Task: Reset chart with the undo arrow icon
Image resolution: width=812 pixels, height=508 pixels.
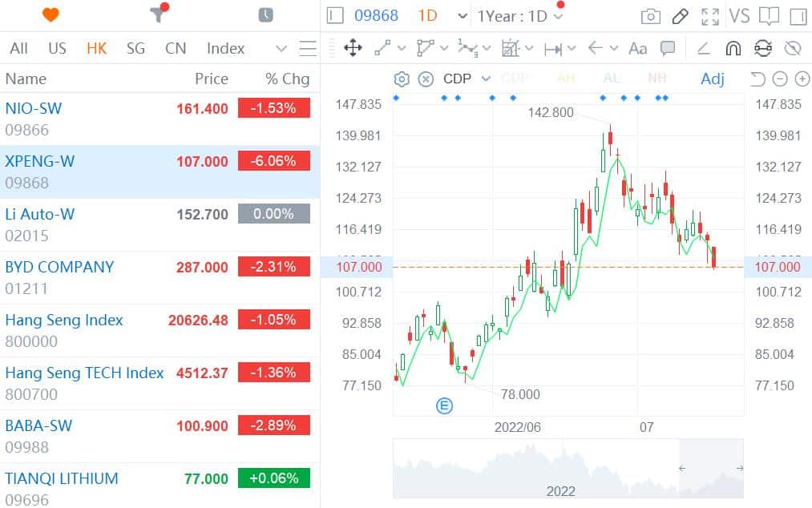Action: [757, 79]
